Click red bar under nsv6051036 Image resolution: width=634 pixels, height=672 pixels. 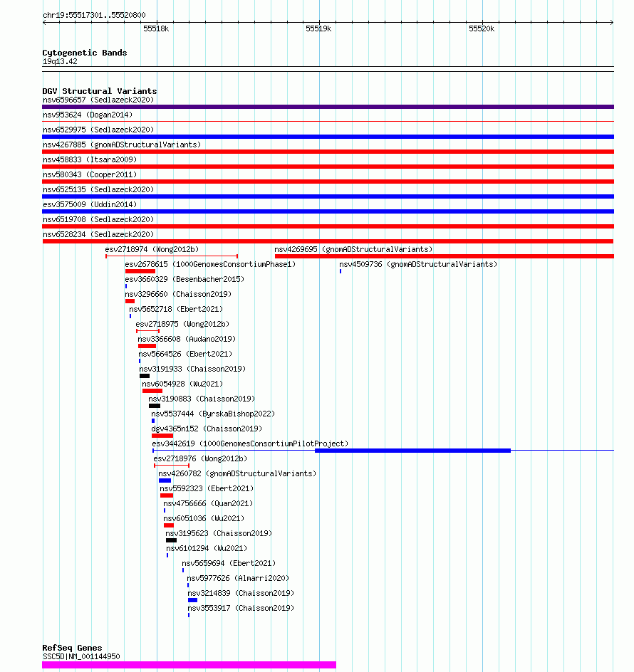pyautogui.click(x=169, y=525)
